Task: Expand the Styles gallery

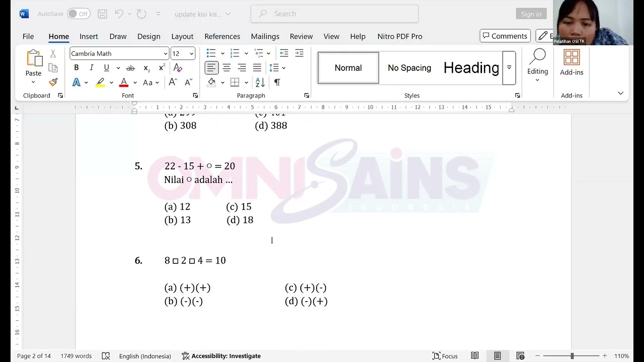Action: tap(509, 67)
